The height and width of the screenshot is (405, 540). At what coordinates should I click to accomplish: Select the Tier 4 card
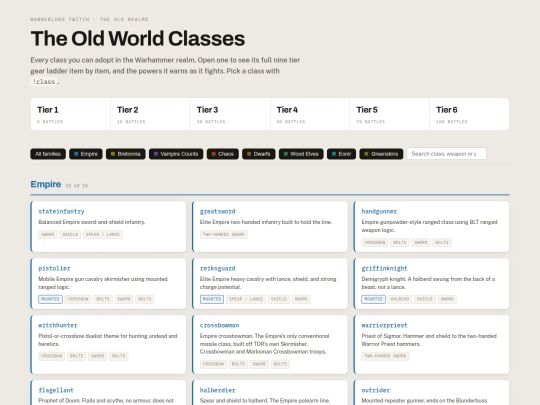(310, 114)
